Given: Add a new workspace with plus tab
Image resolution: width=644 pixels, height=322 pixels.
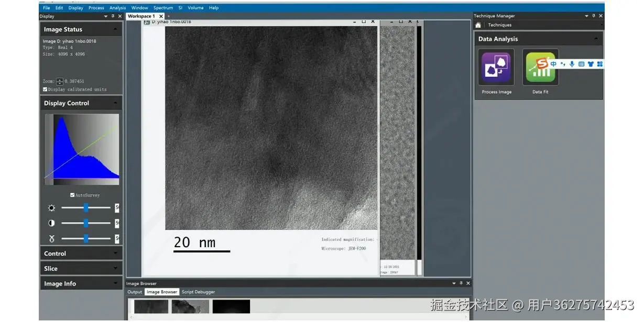Looking at the screenshot, I should pyautogui.click(x=168, y=16).
